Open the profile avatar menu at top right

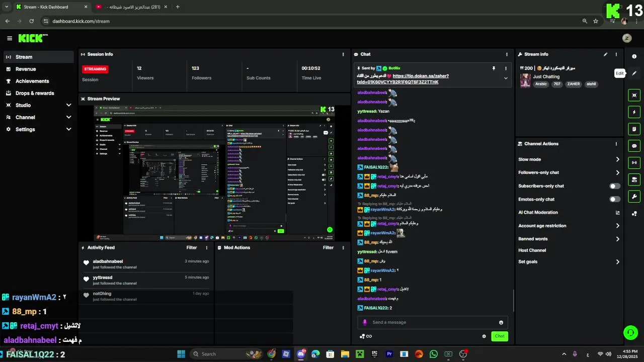click(627, 38)
